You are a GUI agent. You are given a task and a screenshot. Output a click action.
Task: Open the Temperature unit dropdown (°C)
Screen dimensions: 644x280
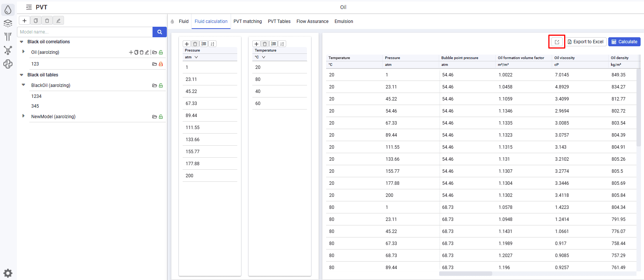click(x=260, y=57)
